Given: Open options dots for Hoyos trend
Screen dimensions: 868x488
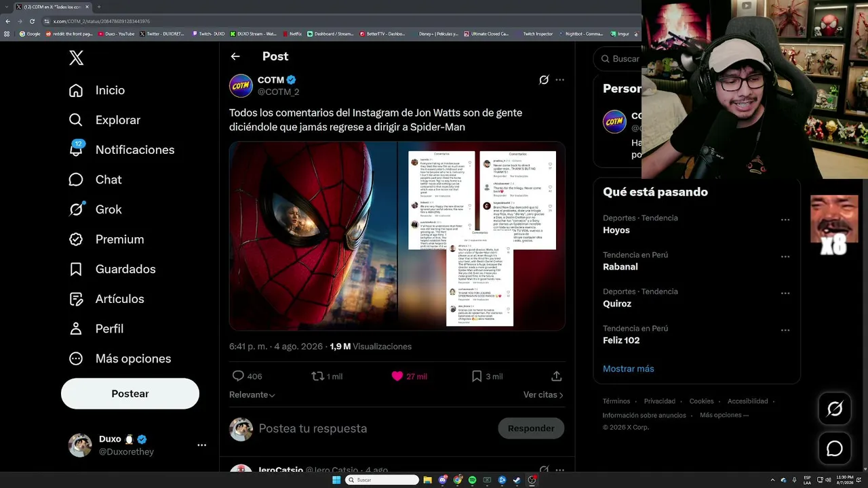Looking at the screenshot, I should tap(785, 220).
